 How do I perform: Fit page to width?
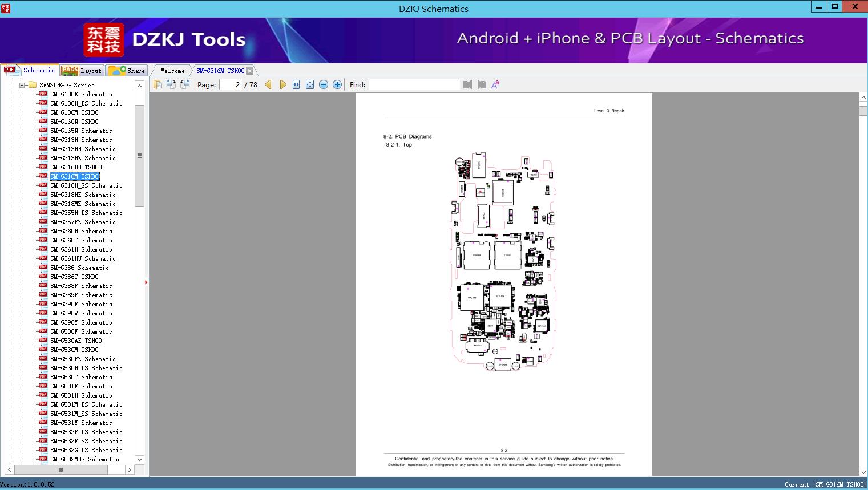pyautogui.click(x=296, y=84)
